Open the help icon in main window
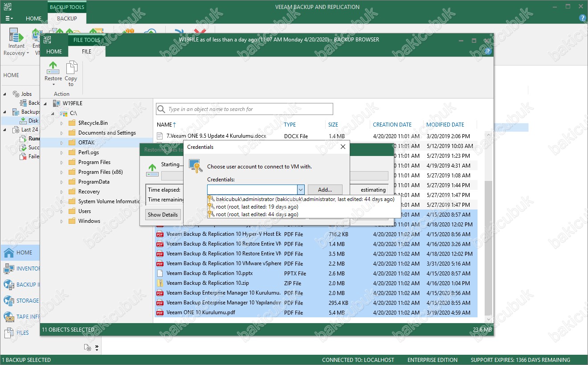The width and height of the screenshot is (588, 365). 582,18
